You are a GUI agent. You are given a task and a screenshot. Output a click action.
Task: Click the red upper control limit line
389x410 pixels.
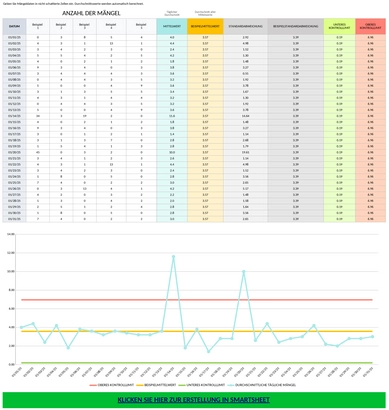[197, 300]
